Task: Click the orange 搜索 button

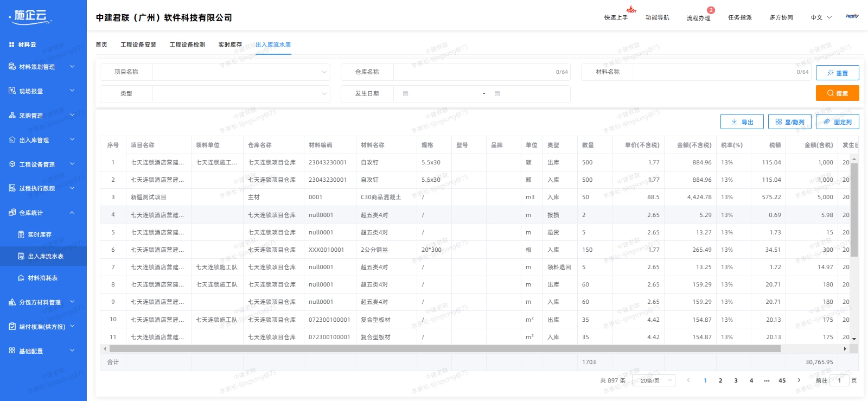Action: tap(837, 93)
